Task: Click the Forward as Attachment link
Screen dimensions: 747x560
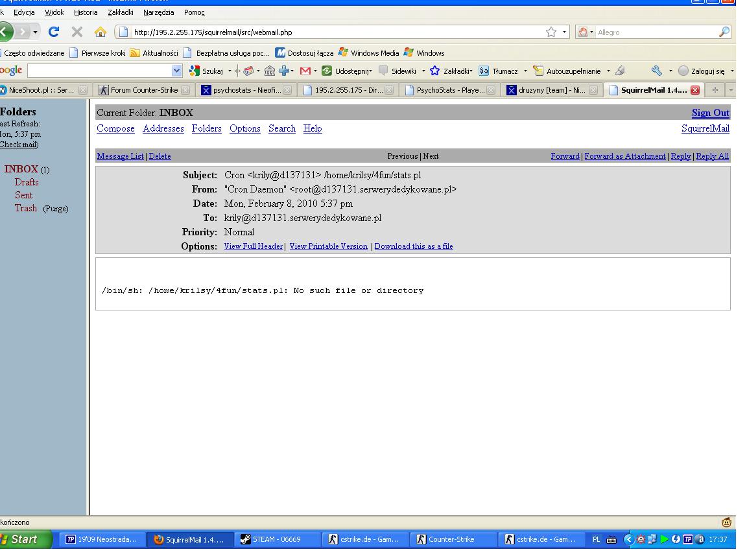Action: click(x=625, y=156)
